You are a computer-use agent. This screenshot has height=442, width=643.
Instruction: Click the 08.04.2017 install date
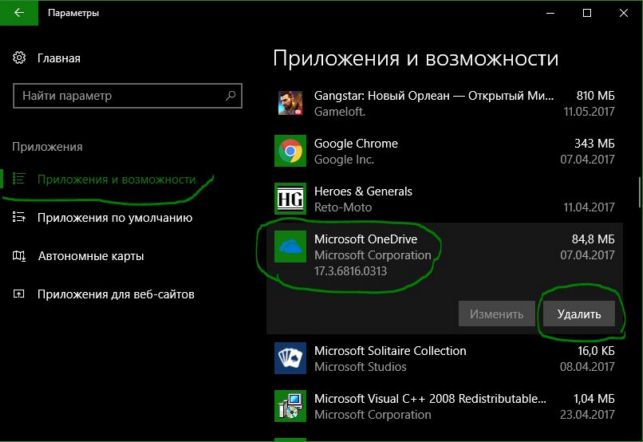587,367
